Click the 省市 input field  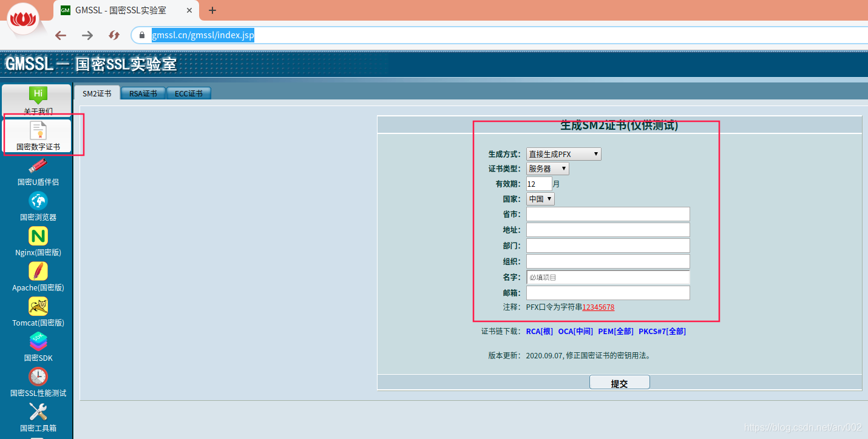(608, 214)
